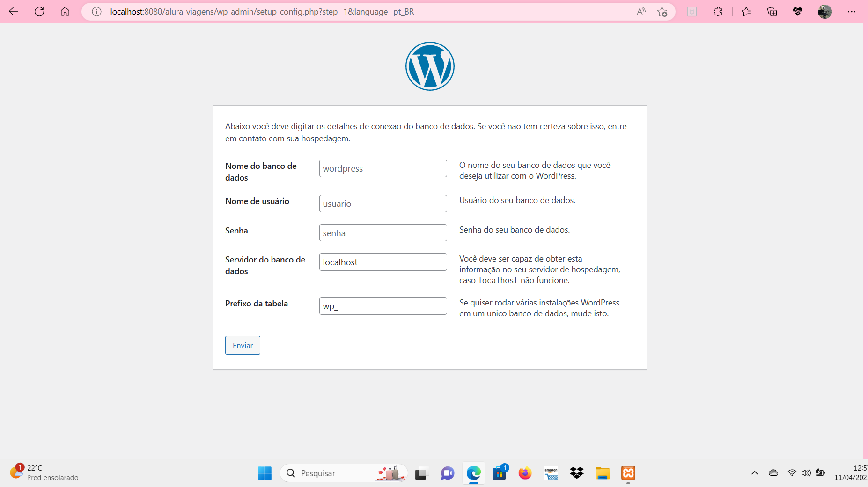Screen dimensions: 868x487
Task: Show hidden system tray icons chevron
Action: pos(755,473)
